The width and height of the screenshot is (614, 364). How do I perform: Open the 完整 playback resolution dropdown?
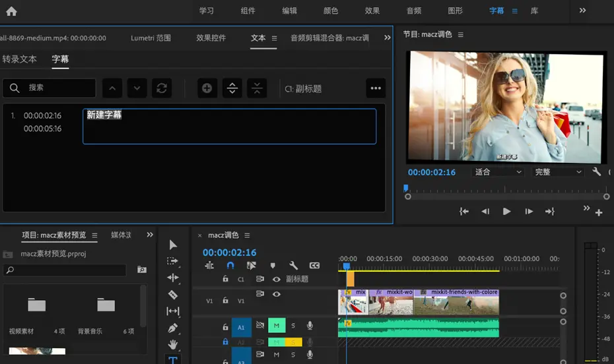pyautogui.click(x=558, y=172)
